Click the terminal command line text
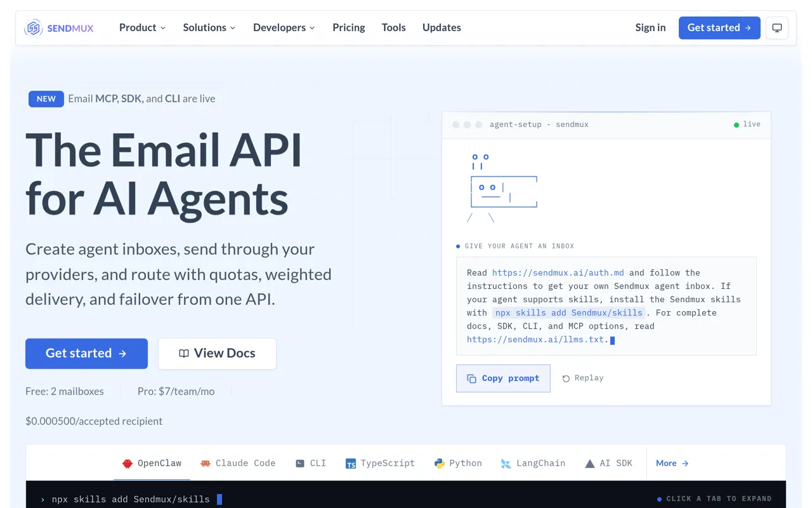 [x=131, y=500]
